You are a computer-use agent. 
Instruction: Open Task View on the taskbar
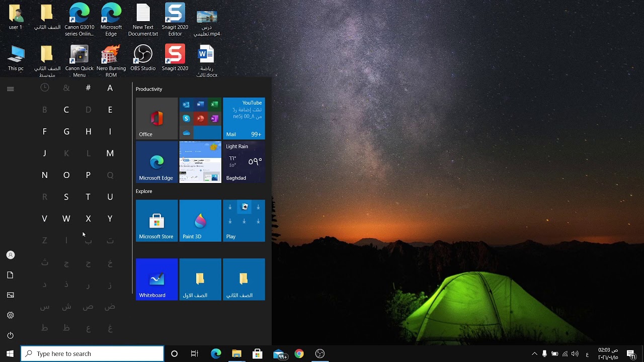pos(195,354)
